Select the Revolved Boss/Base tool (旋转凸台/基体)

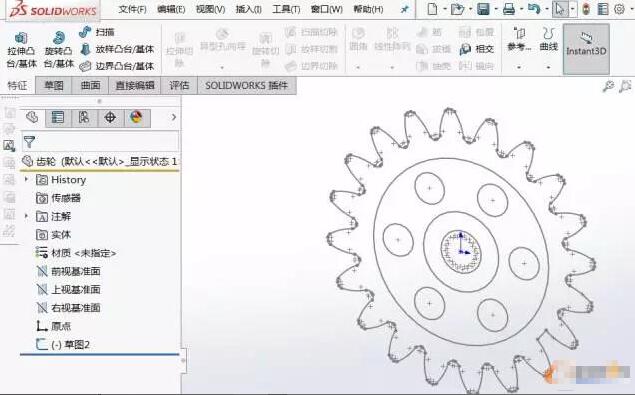point(59,50)
